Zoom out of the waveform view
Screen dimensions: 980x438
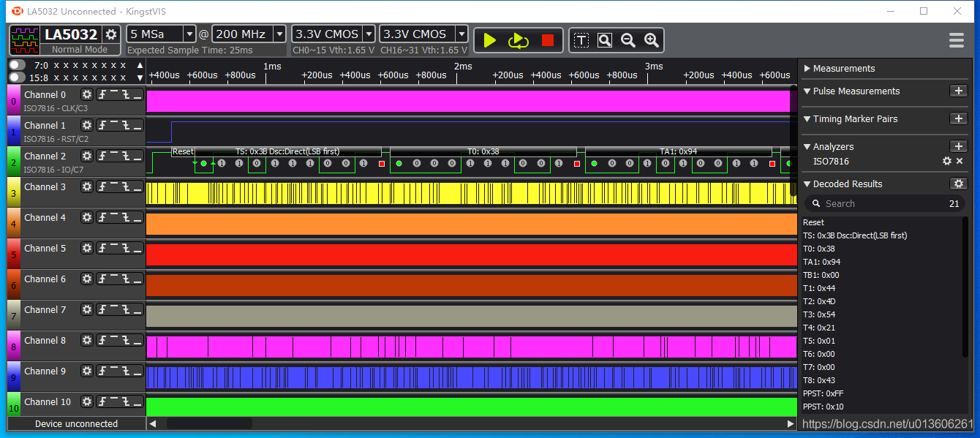tap(628, 40)
